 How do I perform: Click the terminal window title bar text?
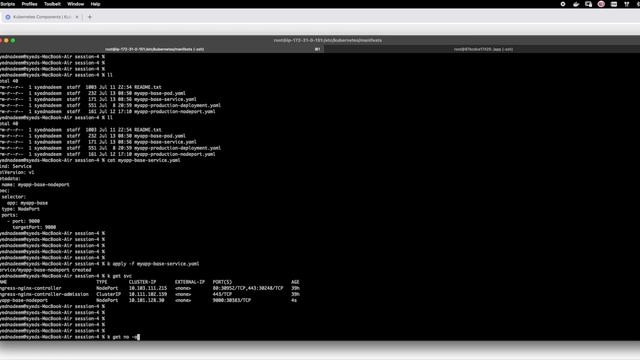[x=328, y=40]
